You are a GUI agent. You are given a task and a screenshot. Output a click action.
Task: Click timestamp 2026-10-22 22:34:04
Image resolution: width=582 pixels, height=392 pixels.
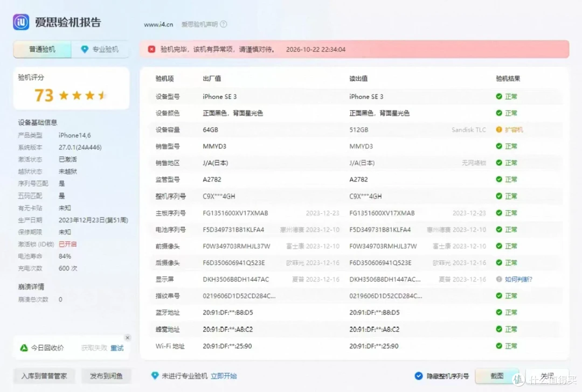(x=315, y=50)
